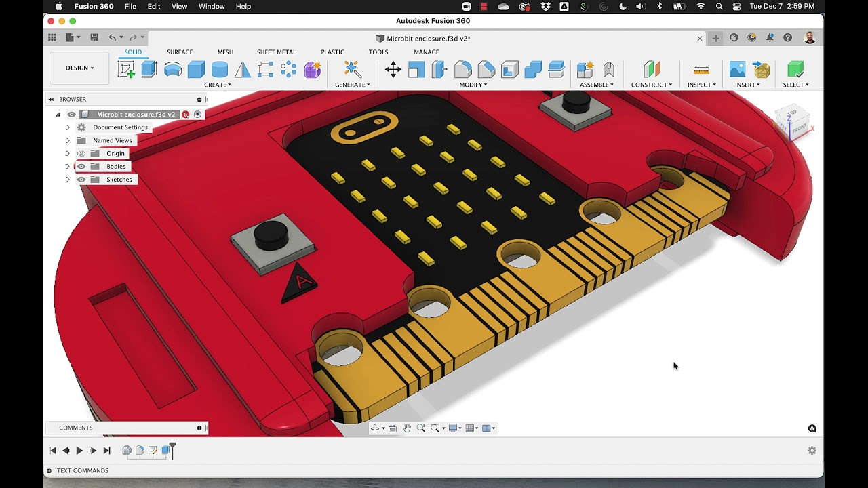Switch to the PLASTIC tab
The width and height of the screenshot is (868, 488).
(332, 52)
